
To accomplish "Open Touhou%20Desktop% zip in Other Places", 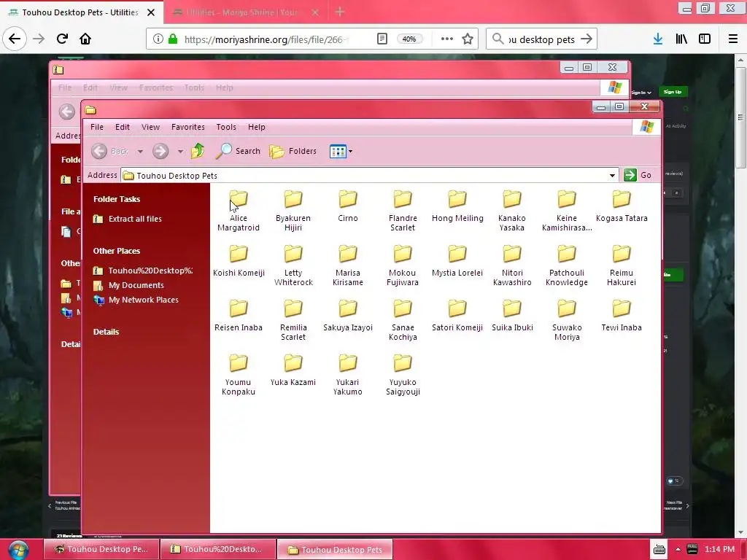I will (143, 271).
